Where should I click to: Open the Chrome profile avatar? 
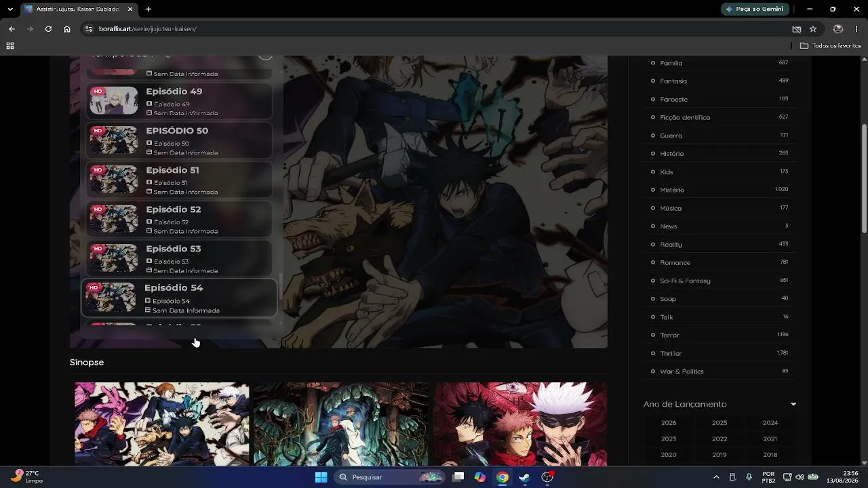tap(838, 29)
